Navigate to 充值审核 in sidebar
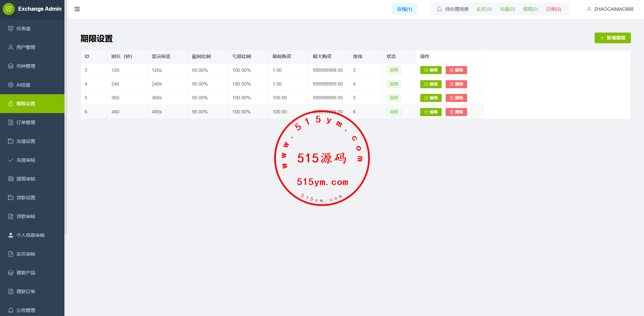This screenshot has width=644, height=316. (x=26, y=160)
